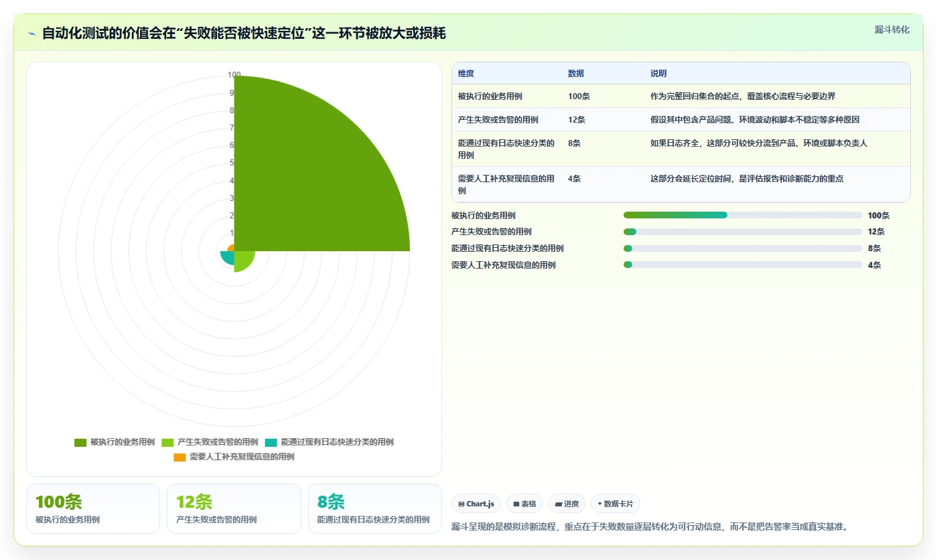The height and width of the screenshot is (560, 937).
Task: Toggle 被执行的业务用例 legend item in chart
Action: (x=115, y=442)
